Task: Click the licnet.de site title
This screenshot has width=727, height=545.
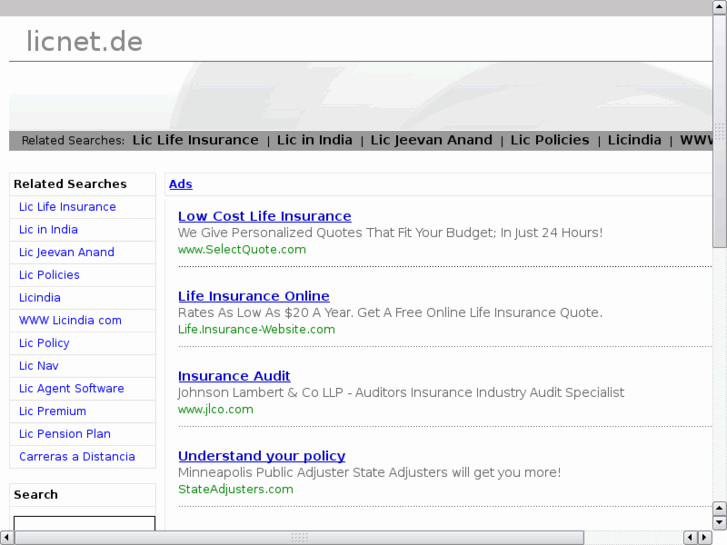Action: [x=84, y=41]
